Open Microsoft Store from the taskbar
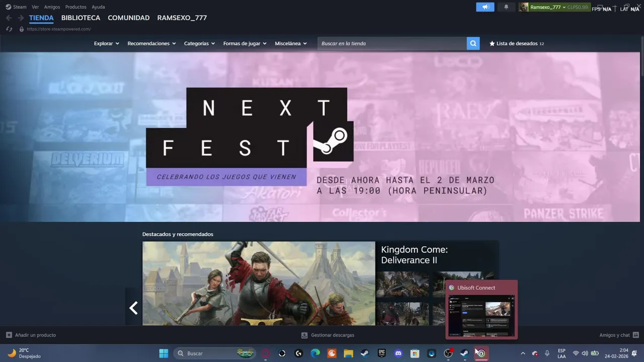The image size is (644, 362). 415,353
